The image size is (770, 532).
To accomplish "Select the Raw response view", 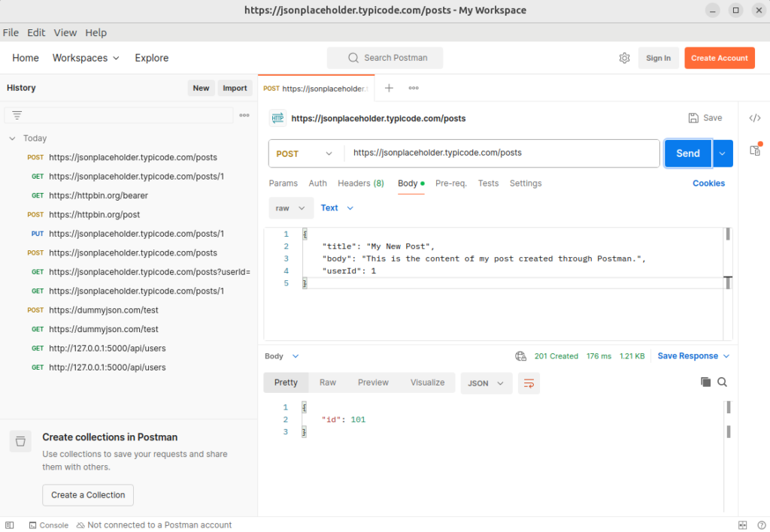I will [x=328, y=382].
